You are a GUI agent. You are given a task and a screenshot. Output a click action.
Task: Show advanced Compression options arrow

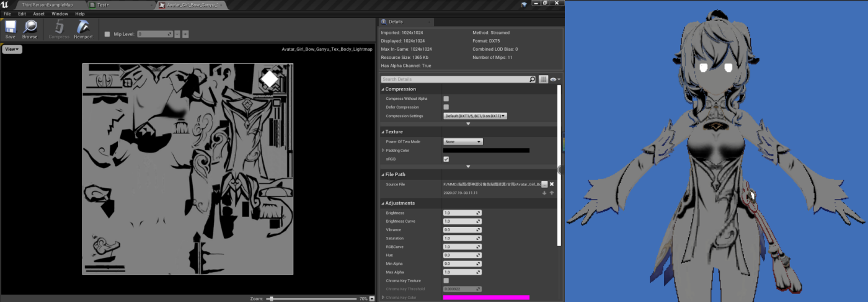[468, 123]
